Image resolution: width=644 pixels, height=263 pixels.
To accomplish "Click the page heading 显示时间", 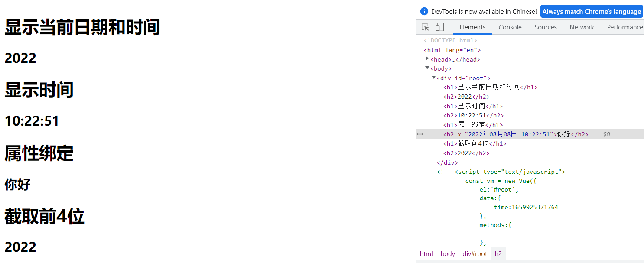I will [x=39, y=90].
